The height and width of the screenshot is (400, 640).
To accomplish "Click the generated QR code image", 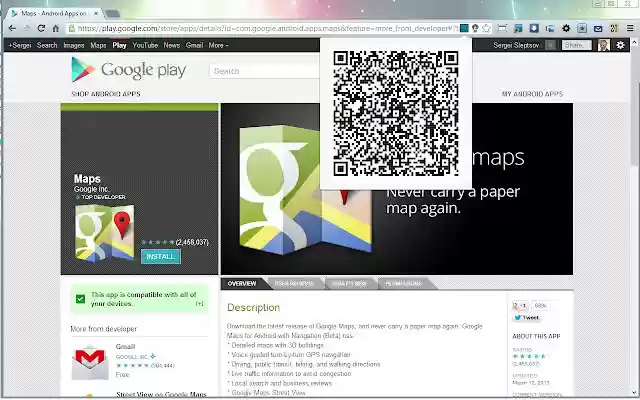I will coord(396,113).
